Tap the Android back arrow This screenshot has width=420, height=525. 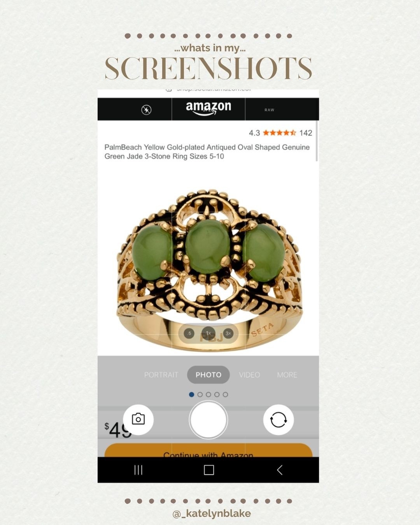(280, 470)
